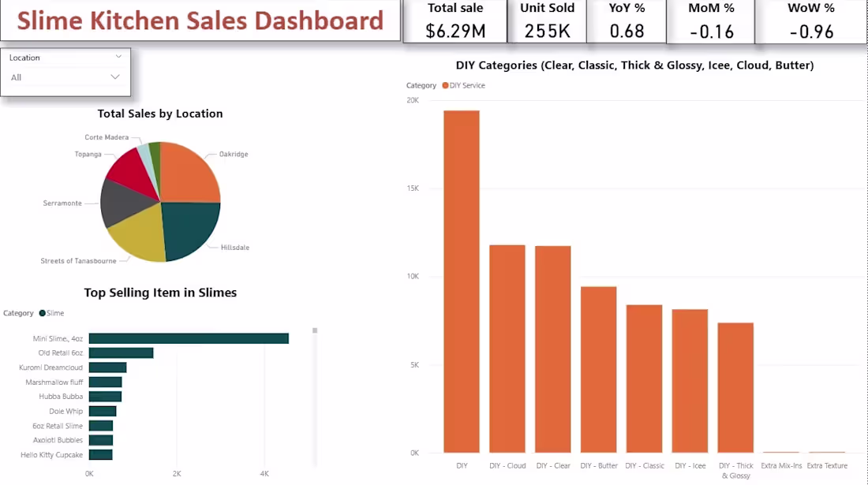Click the DIY Categories chart title
This screenshot has height=485, width=868.
point(635,65)
